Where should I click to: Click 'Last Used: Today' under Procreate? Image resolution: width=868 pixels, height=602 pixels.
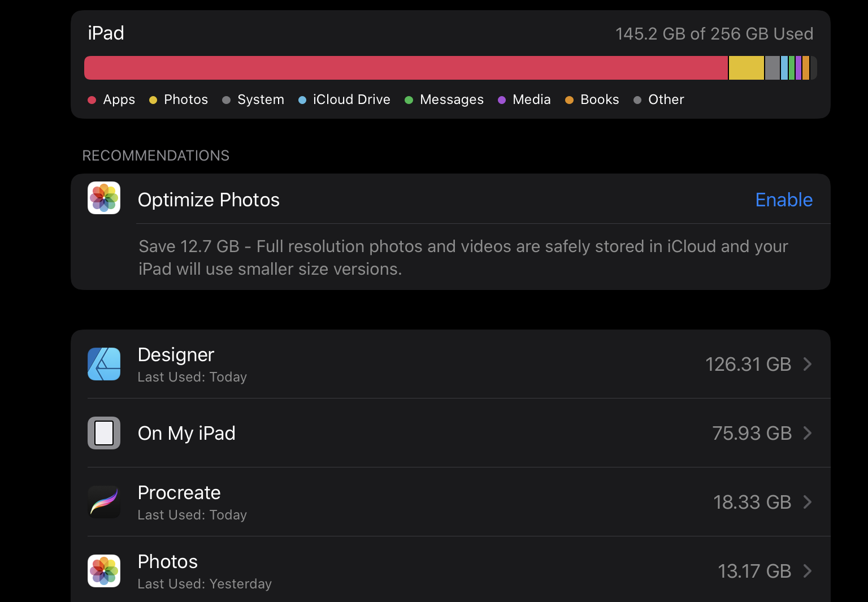pos(192,515)
